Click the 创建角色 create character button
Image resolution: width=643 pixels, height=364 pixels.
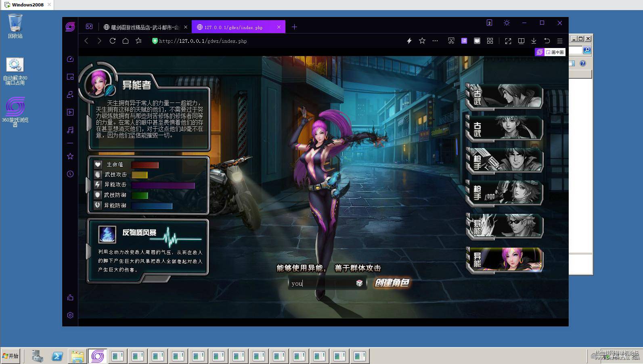392,283
